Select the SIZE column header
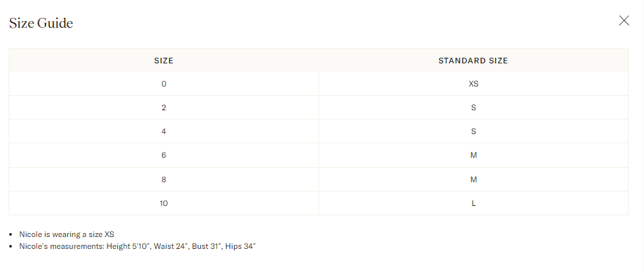Image resolution: width=644 pixels, height=272 pixels. click(x=163, y=61)
